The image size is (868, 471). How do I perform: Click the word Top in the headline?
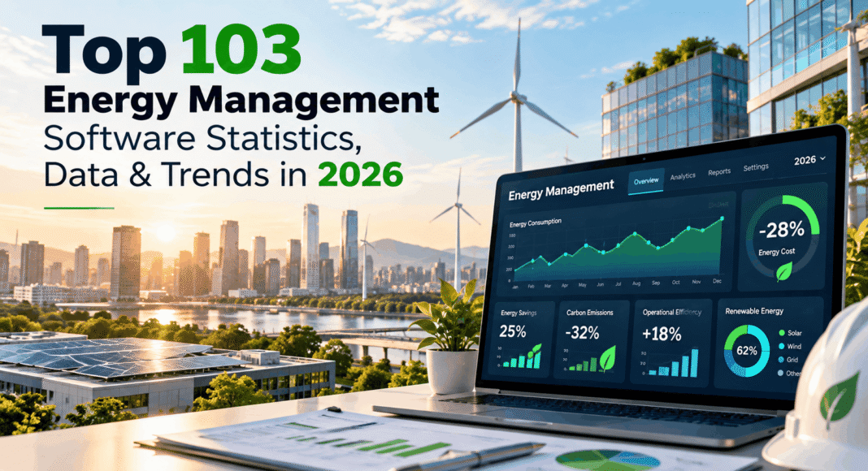point(103,54)
